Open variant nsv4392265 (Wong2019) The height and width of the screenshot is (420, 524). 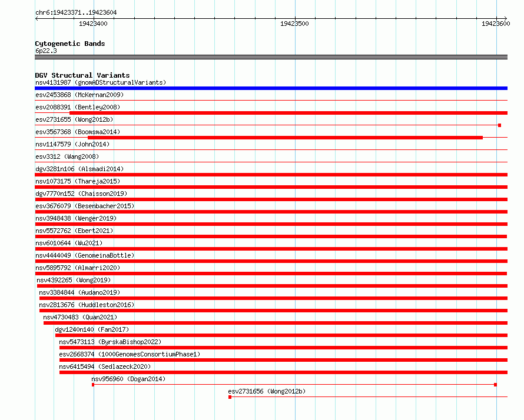tap(74, 280)
